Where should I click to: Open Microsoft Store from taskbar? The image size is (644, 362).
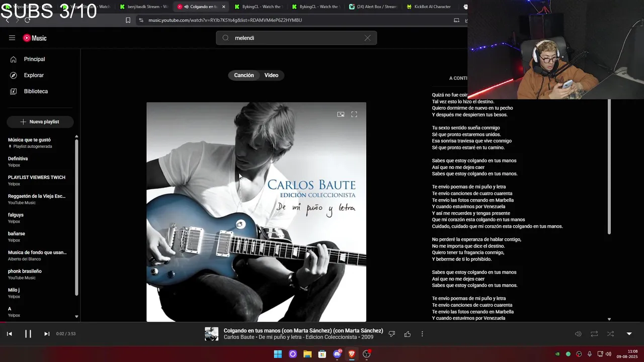[322, 354]
